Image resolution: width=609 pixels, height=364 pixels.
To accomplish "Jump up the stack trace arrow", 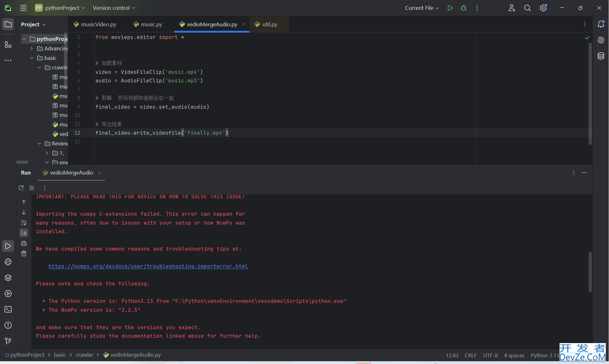I will click(24, 202).
